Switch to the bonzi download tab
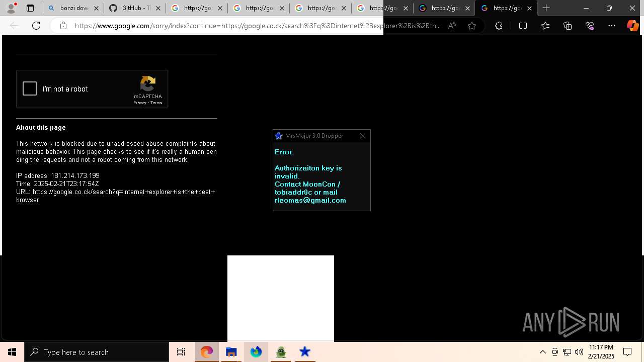The image size is (644, 362). coord(73,8)
